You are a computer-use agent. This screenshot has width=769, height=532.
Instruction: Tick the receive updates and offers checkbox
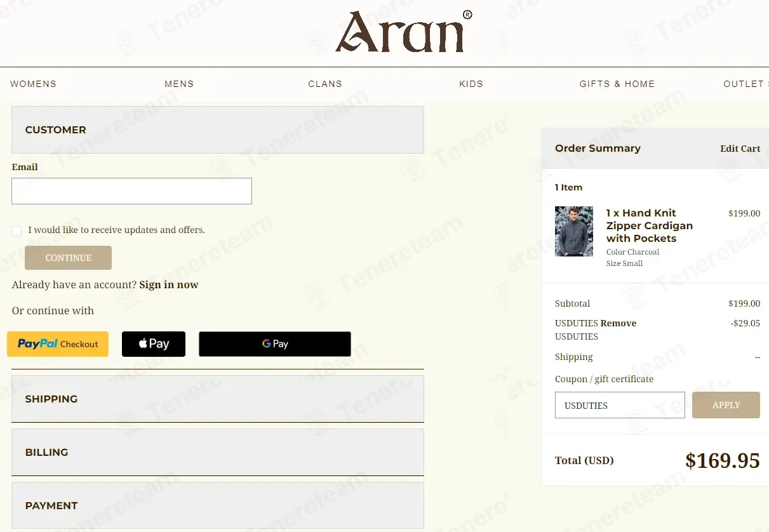17,230
